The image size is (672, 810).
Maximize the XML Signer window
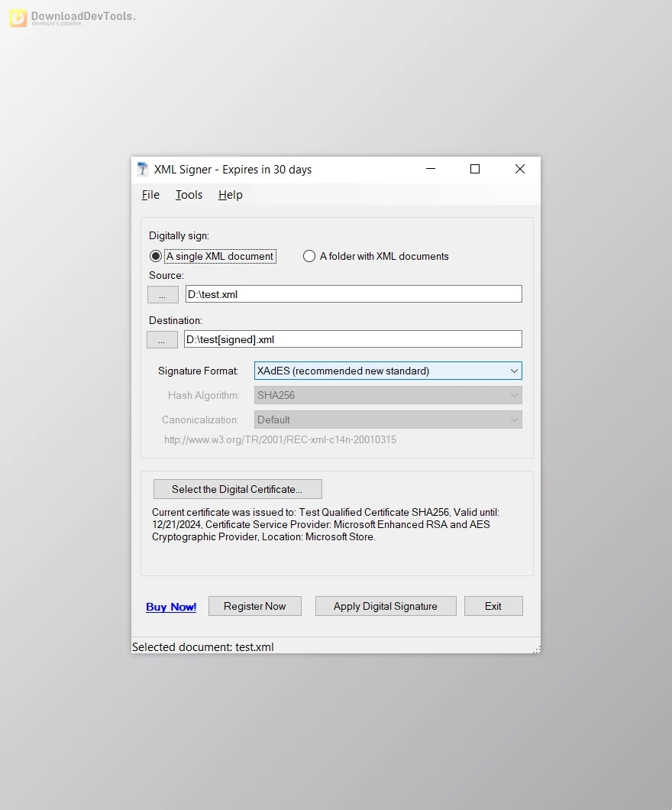point(475,169)
